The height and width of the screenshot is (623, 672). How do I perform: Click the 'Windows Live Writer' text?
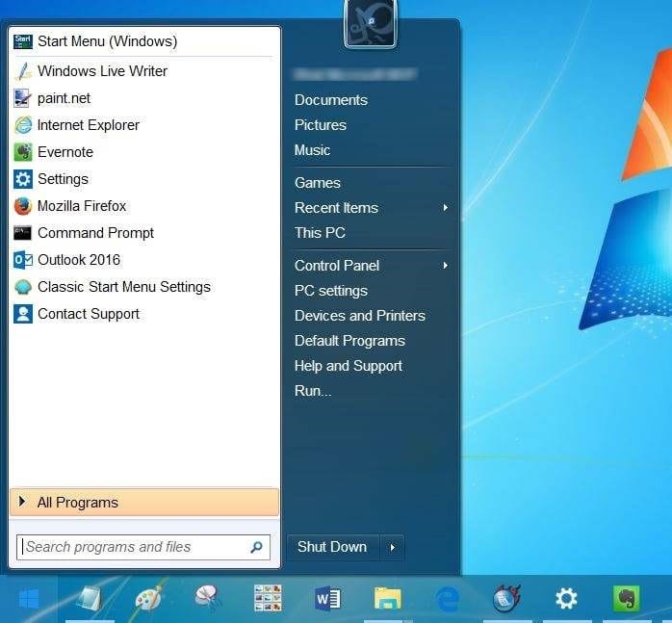tap(102, 71)
